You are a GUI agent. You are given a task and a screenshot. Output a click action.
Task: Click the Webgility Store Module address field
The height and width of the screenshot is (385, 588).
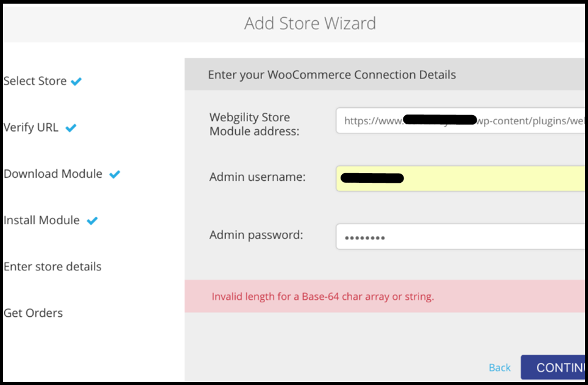[x=461, y=121]
